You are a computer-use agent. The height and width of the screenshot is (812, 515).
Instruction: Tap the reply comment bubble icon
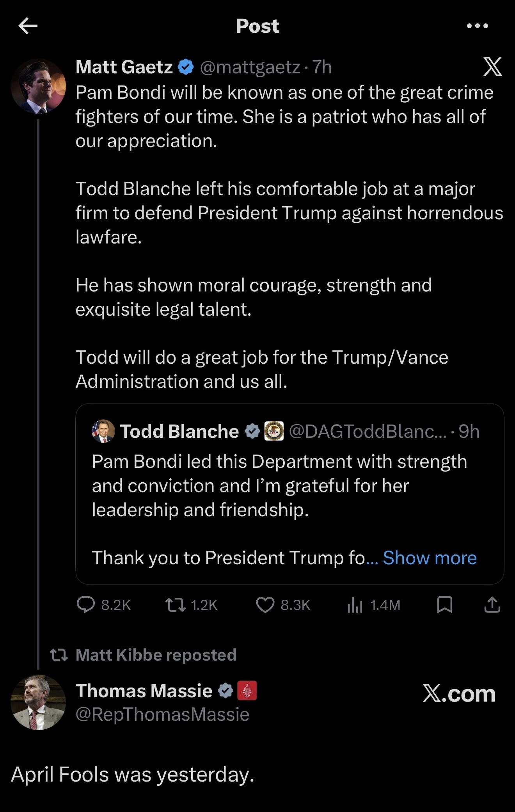86,605
